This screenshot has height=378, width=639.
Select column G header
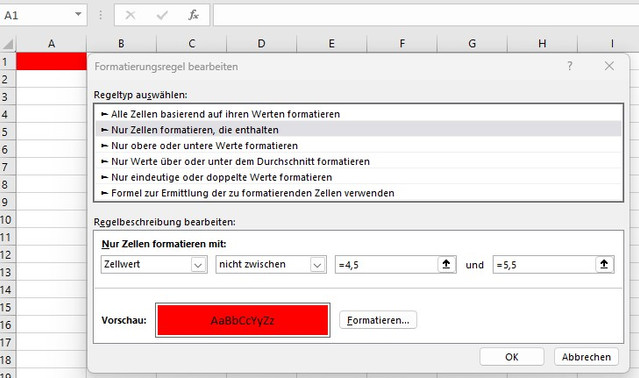472,43
